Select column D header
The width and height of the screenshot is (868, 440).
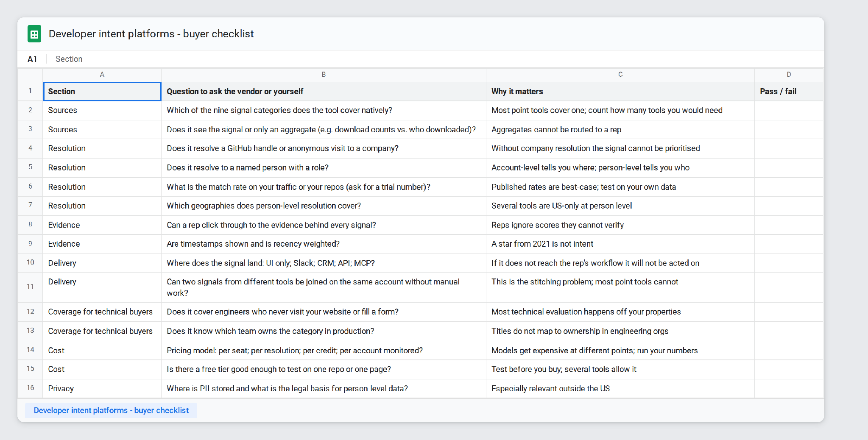tap(789, 75)
